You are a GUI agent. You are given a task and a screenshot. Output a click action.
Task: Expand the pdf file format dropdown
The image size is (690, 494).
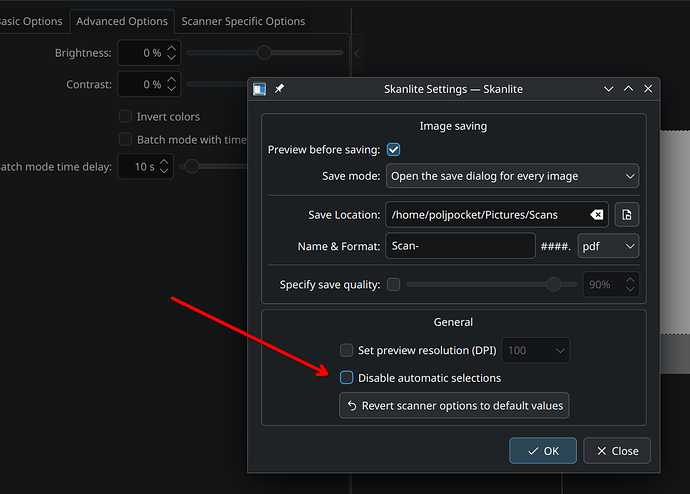coord(608,246)
